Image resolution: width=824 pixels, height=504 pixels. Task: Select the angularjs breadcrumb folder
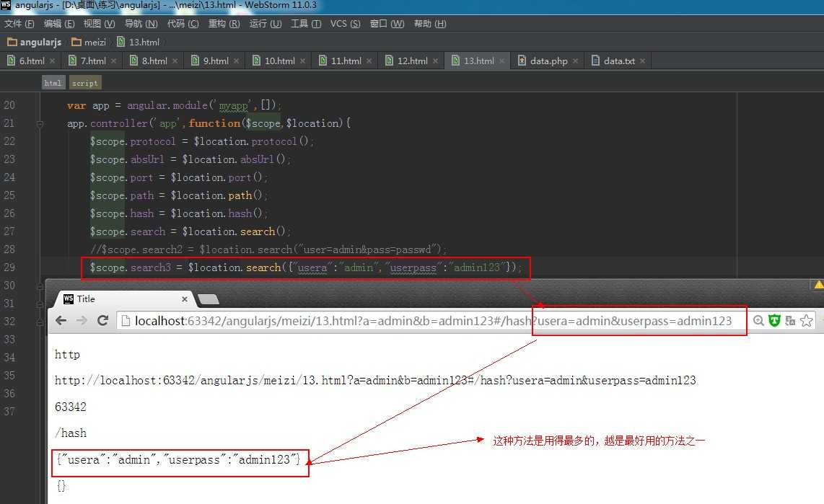click(35, 42)
